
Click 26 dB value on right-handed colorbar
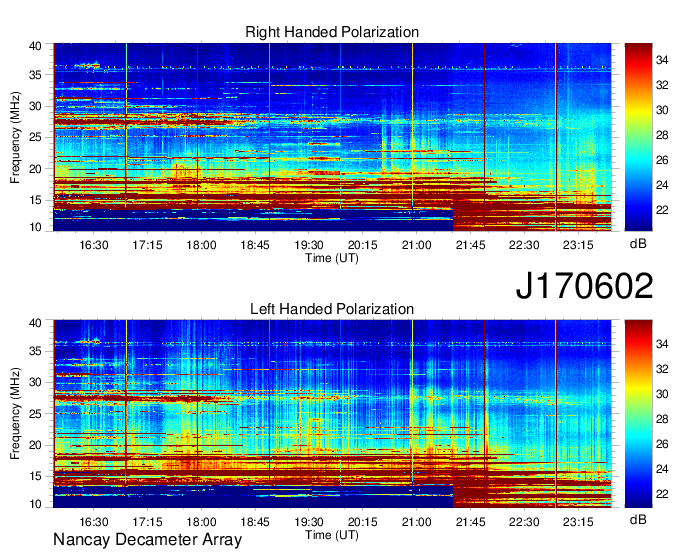coord(662,161)
